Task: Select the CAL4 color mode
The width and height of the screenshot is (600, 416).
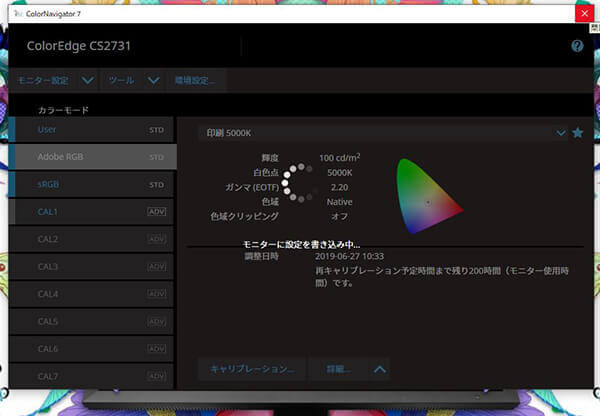Action: tap(92, 294)
